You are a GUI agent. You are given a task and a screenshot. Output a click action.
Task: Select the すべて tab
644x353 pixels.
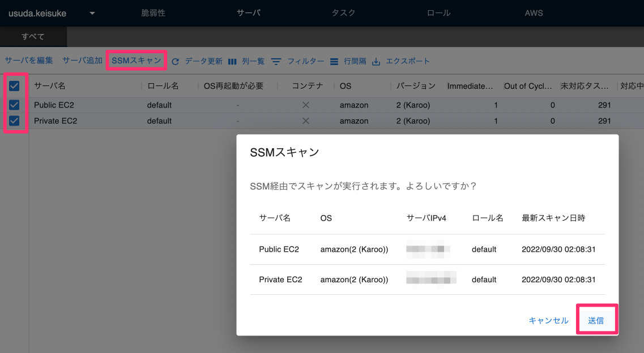point(33,35)
